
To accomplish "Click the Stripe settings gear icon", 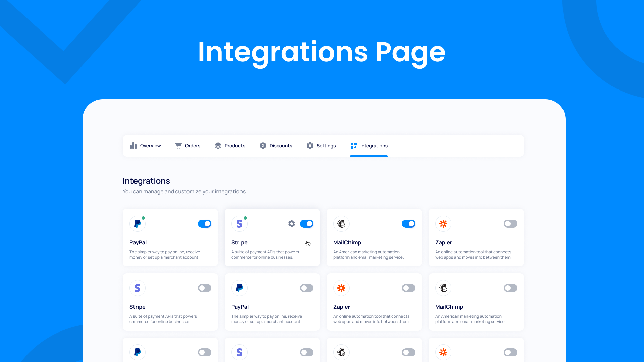I will 291,224.
